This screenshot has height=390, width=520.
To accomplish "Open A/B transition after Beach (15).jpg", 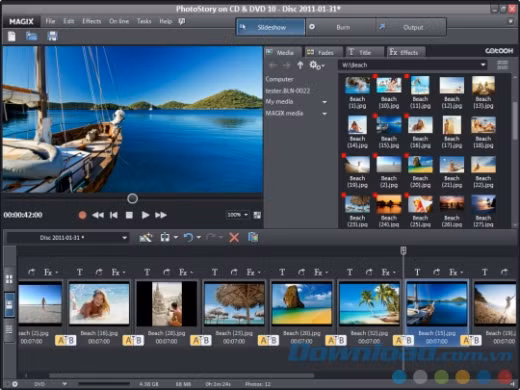I will (471, 340).
